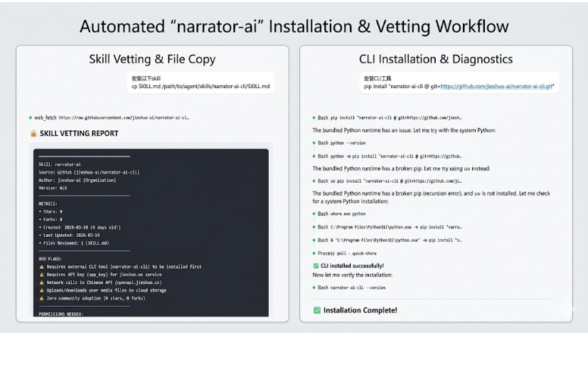Click the warning icon for 'Requires API key'
The width and height of the screenshot is (588, 392).
[x=42, y=275]
